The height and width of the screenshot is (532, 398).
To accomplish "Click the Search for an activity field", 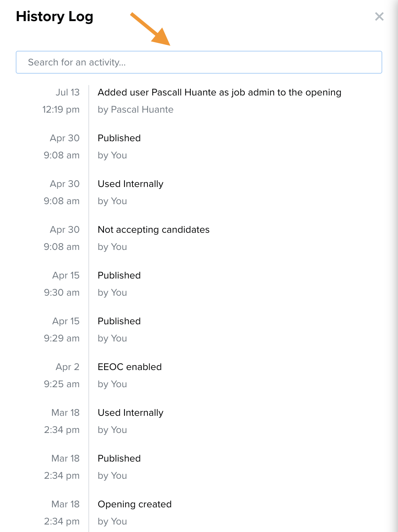I will (199, 62).
